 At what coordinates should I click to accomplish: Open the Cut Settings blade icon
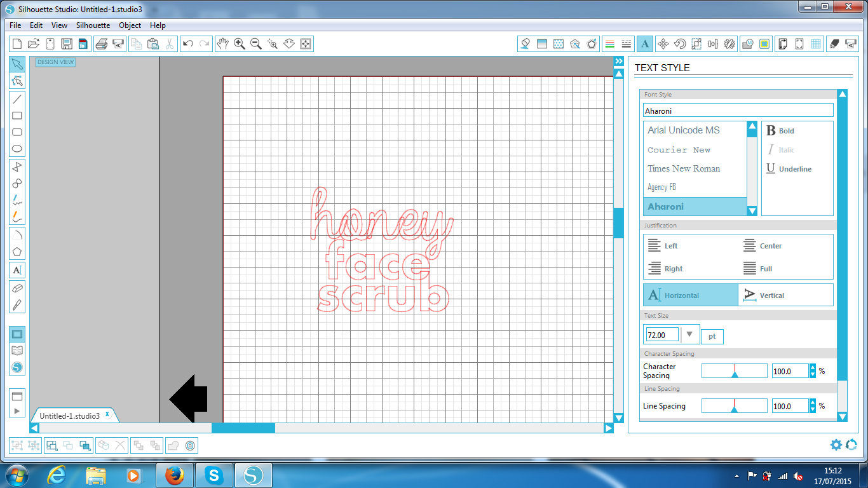click(x=834, y=44)
